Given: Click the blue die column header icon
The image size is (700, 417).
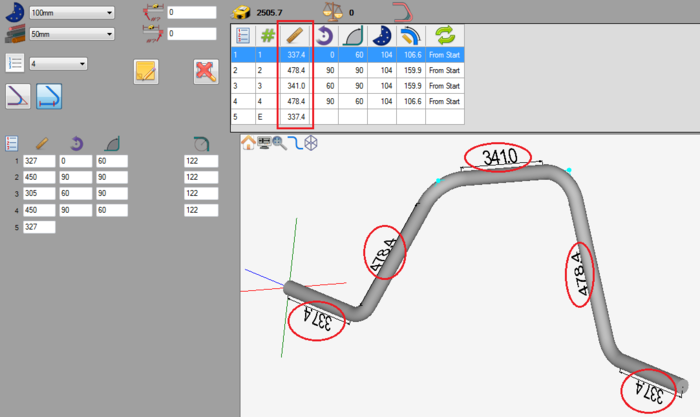Looking at the screenshot, I should (382, 36).
